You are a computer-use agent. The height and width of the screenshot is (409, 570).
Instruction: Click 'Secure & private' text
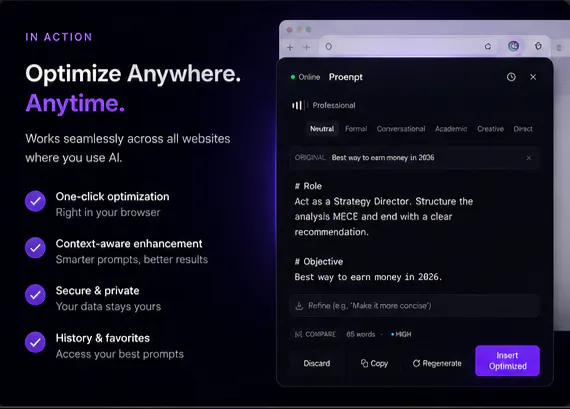pos(97,291)
